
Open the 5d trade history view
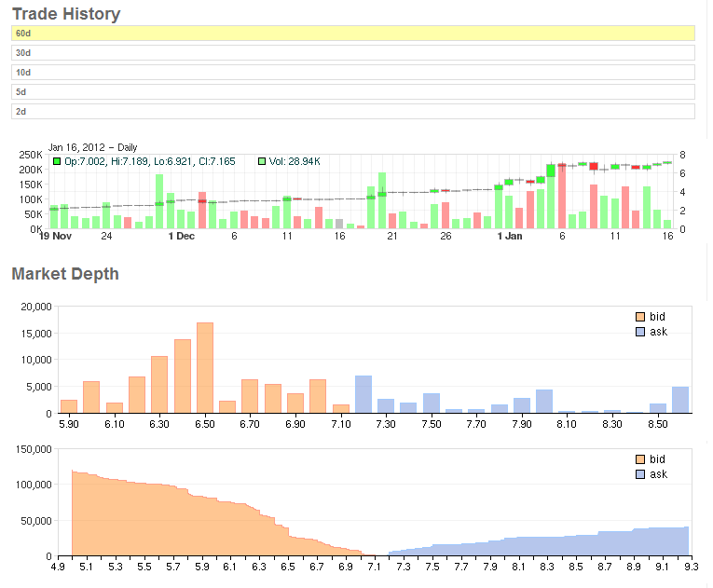pyautogui.click(x=352, y=91)
